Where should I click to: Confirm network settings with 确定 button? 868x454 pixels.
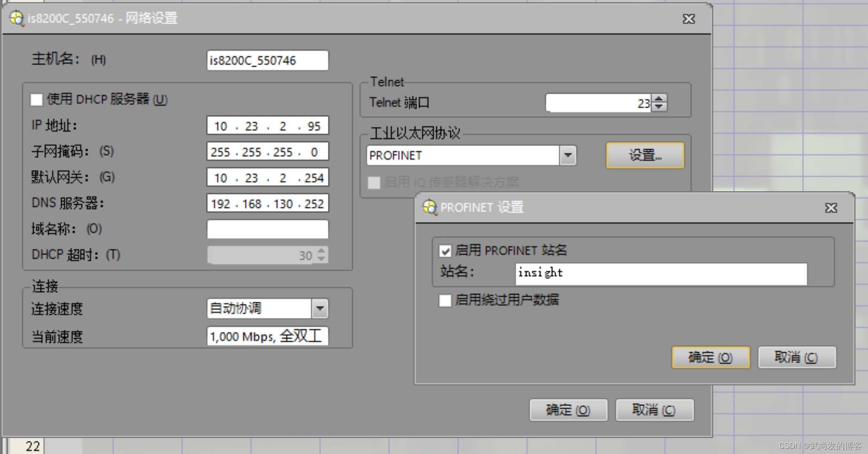[x=568, y=410]
